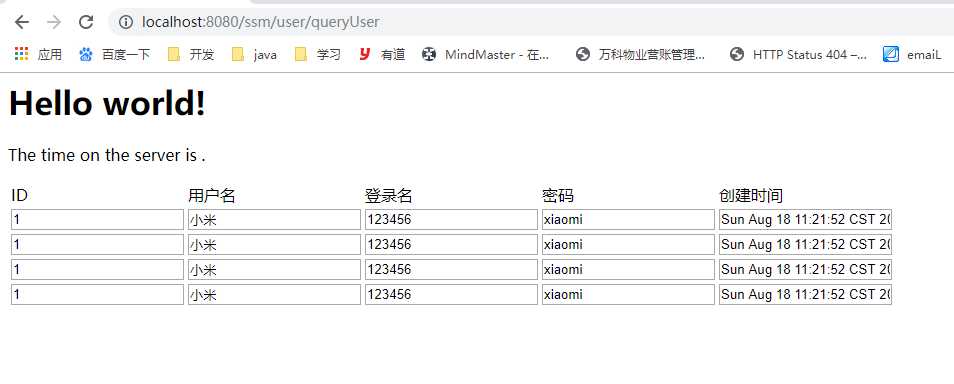Click the xiaomi password field in second row

[x=628, y=245]
